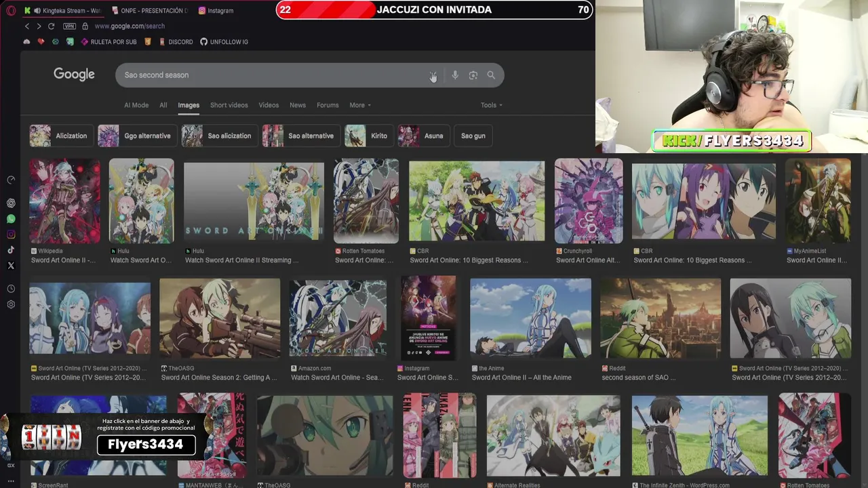
Task: Select the Kirito suggestion chip
Action: pyautogui.click(x=368, y=136)
